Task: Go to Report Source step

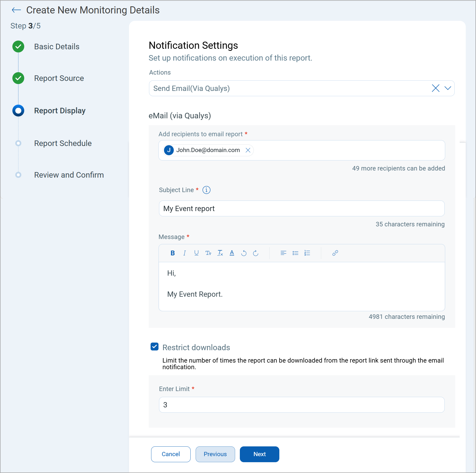Action: 59,78
